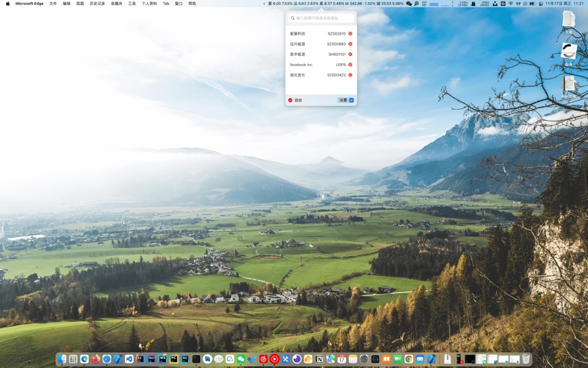Launch Firefox from the dock
588x368 pixels.
coord(96,359)
